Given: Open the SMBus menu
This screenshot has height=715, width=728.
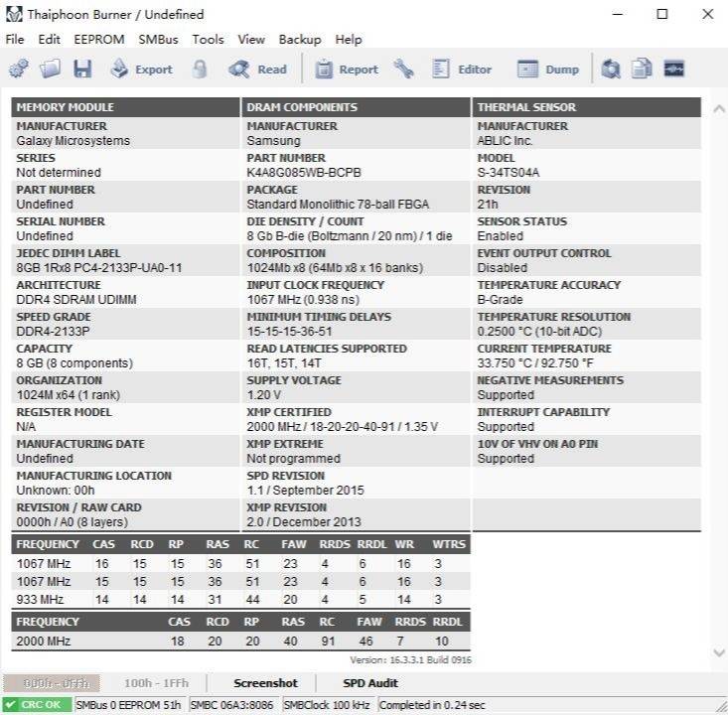Looking at the screenshot, I should click(158, 40).
